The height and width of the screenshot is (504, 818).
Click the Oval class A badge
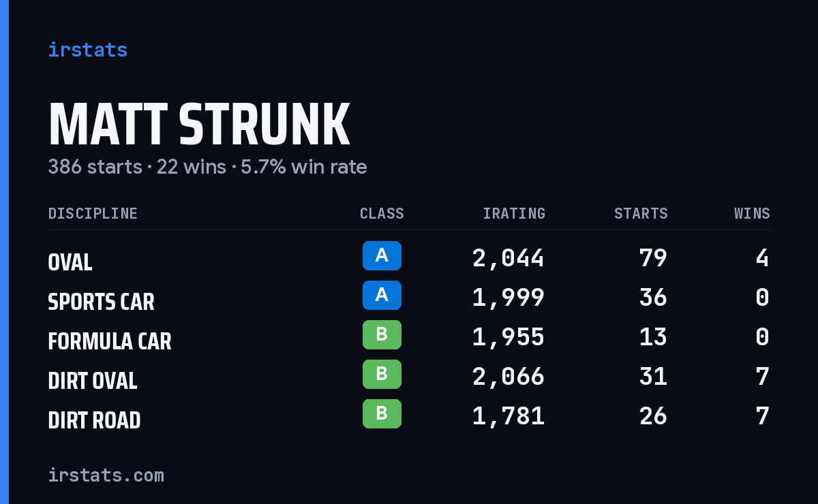click(382, 255)
